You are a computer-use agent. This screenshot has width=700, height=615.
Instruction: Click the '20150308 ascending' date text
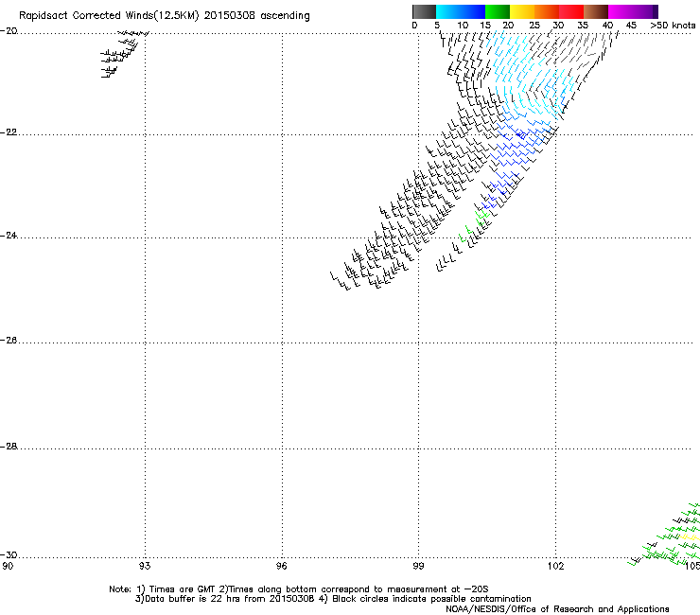(256, 16)
